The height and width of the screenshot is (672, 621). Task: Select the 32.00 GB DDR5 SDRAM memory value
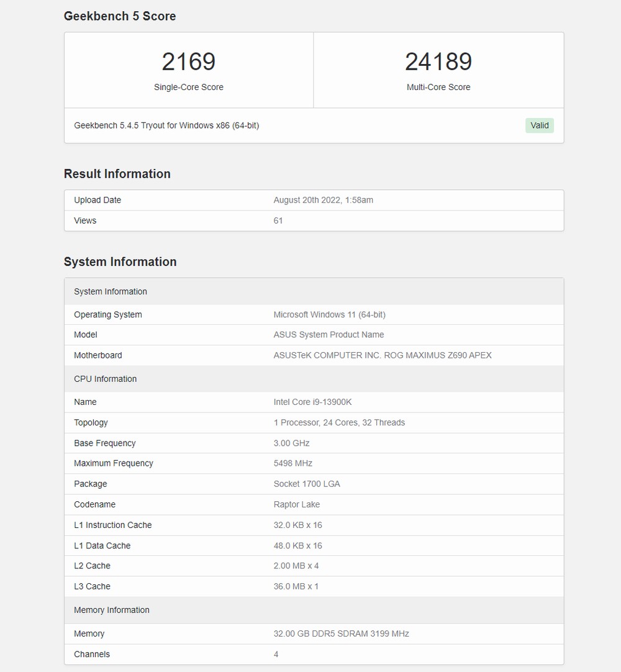341,633
